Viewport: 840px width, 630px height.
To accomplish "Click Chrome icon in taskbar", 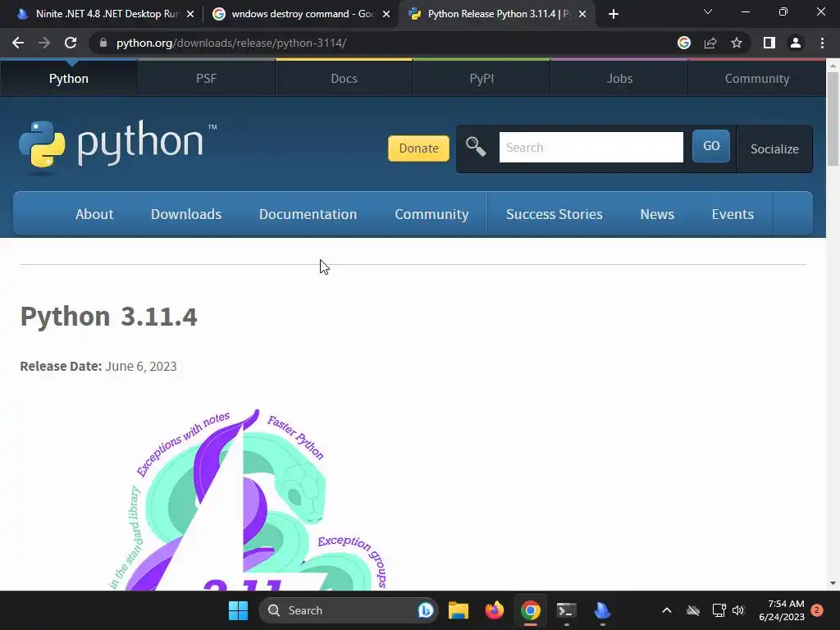I will (x=531, y=610).
